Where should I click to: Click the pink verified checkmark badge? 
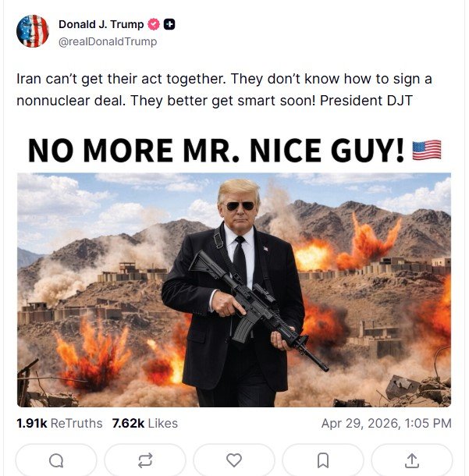point(154,25)
